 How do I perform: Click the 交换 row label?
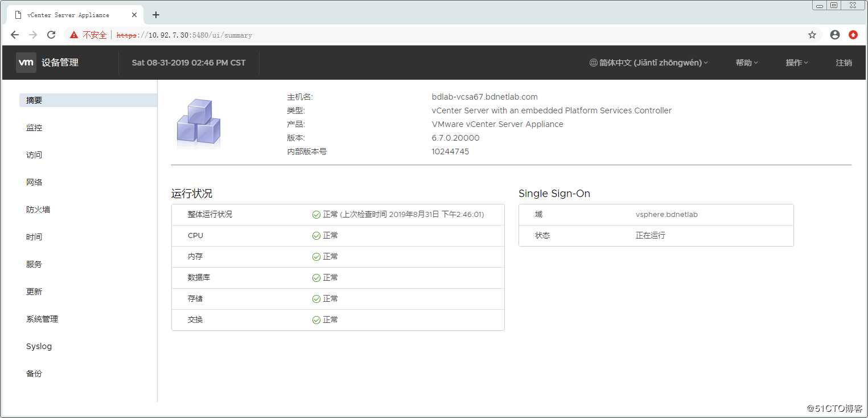pos(195,320)
